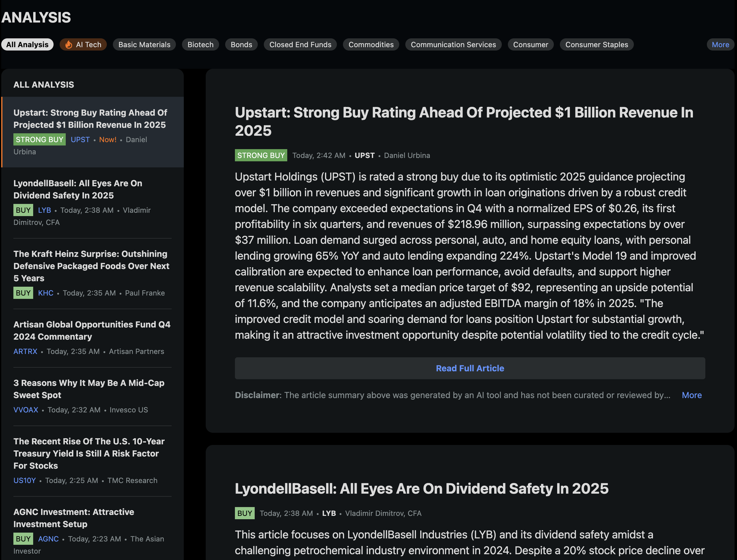Screen dimensions: 737x560
Task: Click Read Full Article for the Upstart piece
Action: 470,368
